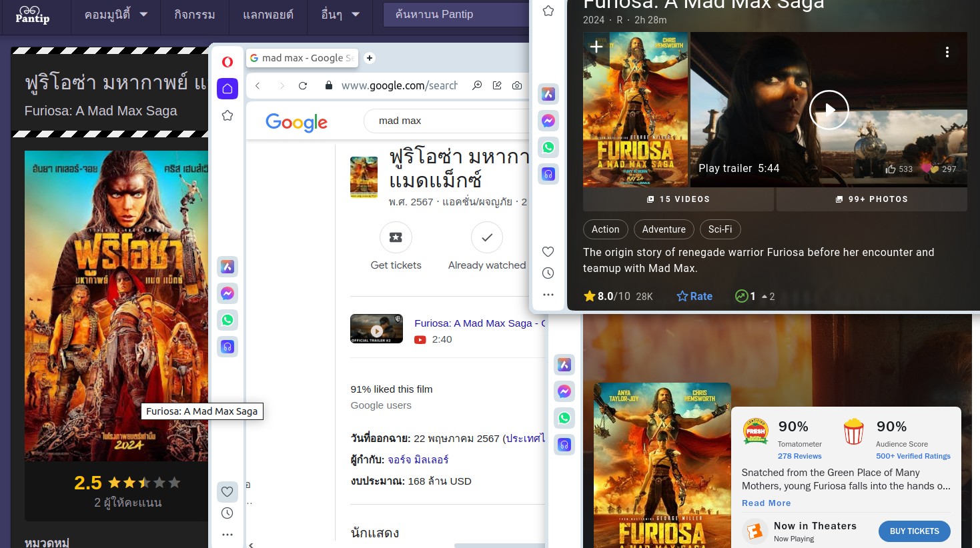Open Messenger in Google window sidebar

(227, 293)
